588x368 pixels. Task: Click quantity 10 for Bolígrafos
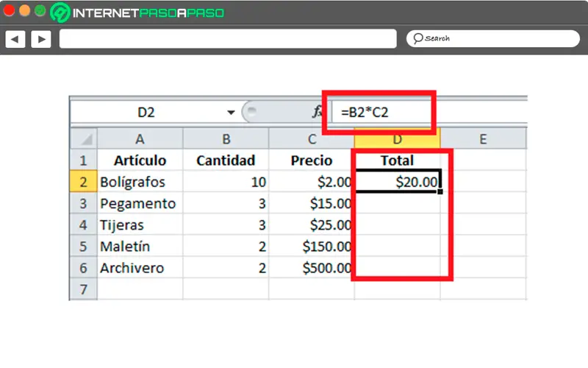tap(226, 182)
